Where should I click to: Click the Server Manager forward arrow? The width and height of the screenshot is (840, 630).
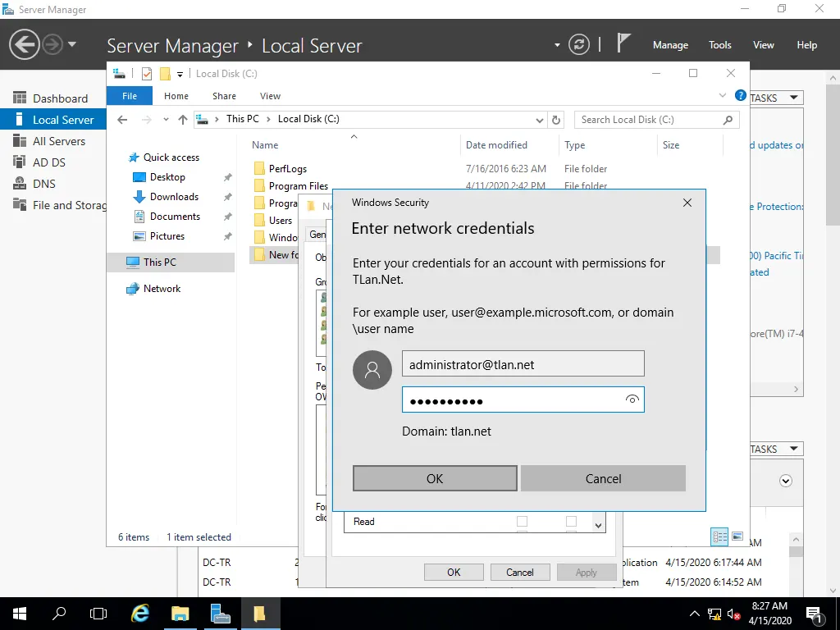point(52,44)
